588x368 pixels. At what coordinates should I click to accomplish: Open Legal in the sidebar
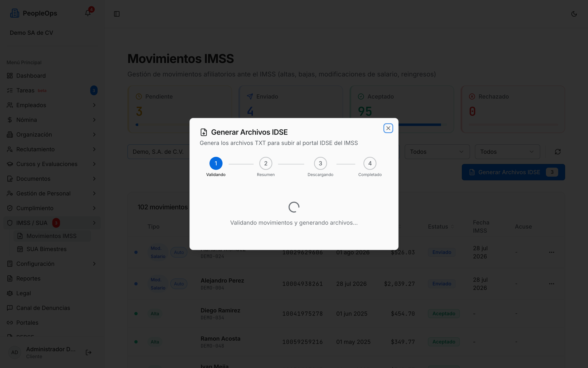(x=52, y=293)
